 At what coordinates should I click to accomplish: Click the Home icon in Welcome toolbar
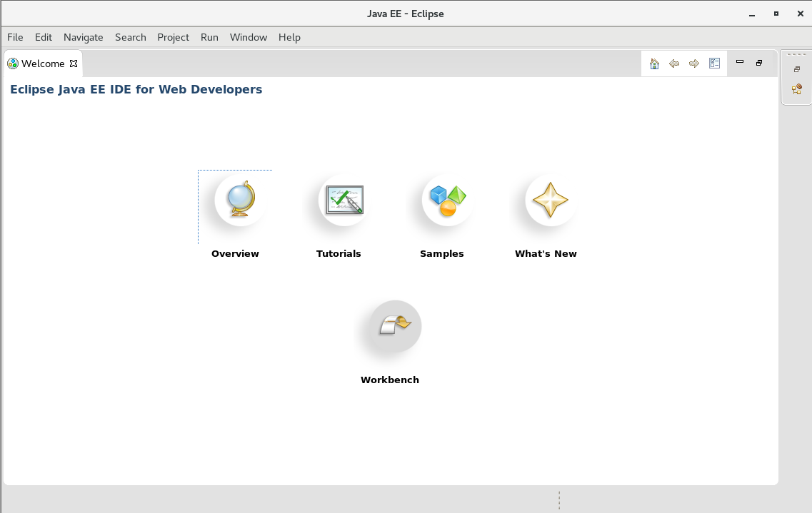pyautogui.click(x=655, y=64)
